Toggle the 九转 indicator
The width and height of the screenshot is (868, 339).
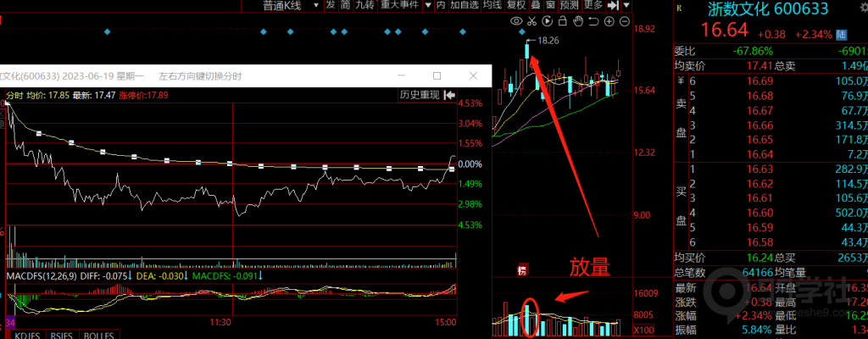(364, 5)
